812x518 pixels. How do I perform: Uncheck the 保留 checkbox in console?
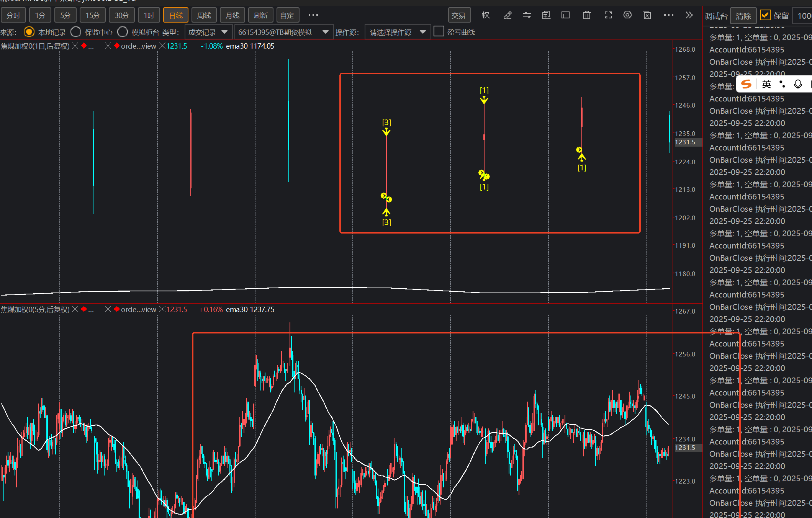pyautogui.click(x=765, y=15)
